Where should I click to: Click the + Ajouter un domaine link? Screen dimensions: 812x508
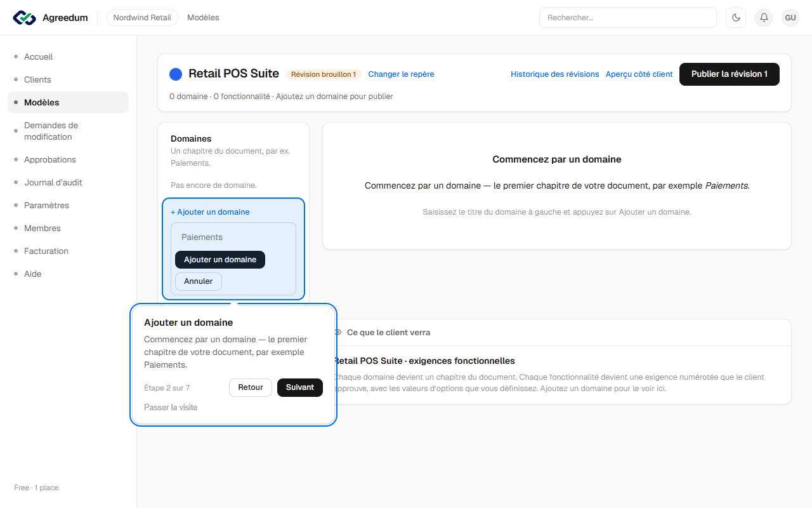[210, 212]
